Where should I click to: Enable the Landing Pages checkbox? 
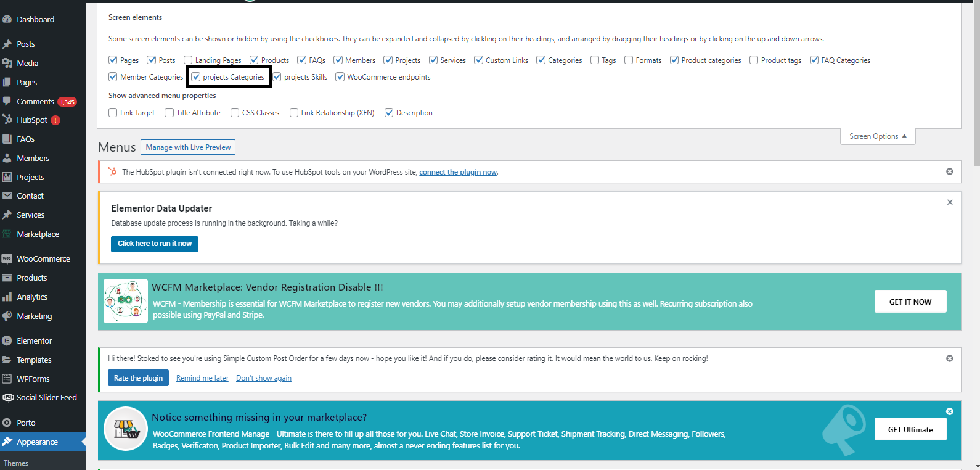tap(188, 60)
